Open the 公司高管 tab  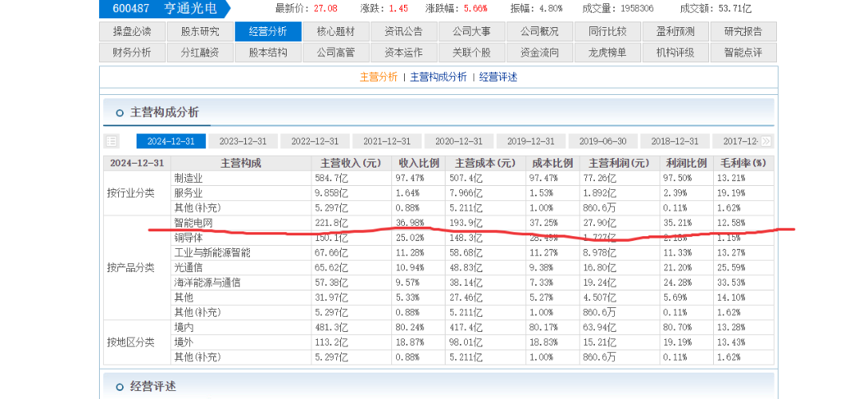pyautogui.click(x=336, y=53)
